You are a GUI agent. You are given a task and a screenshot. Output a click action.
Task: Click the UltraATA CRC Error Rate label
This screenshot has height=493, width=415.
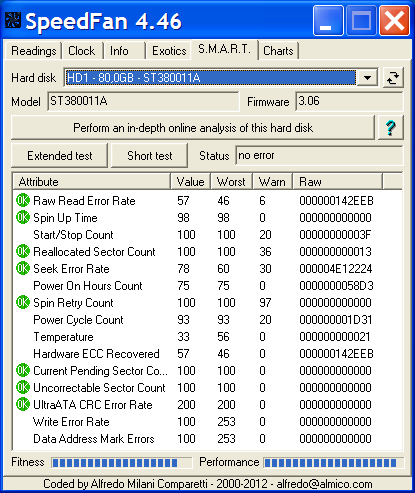(93, 405)
